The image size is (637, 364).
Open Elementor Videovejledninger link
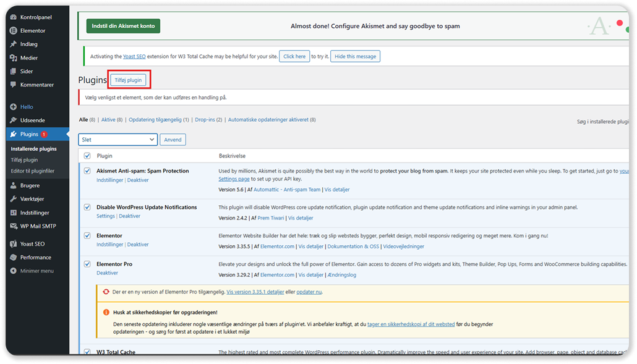click(x=403, y=247)
